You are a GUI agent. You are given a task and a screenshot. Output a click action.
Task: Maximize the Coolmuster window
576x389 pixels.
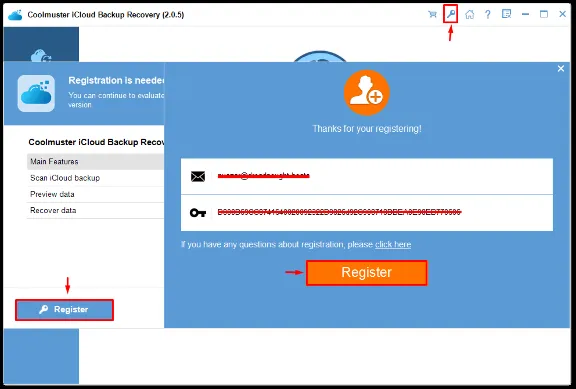[x=544, y=14]
